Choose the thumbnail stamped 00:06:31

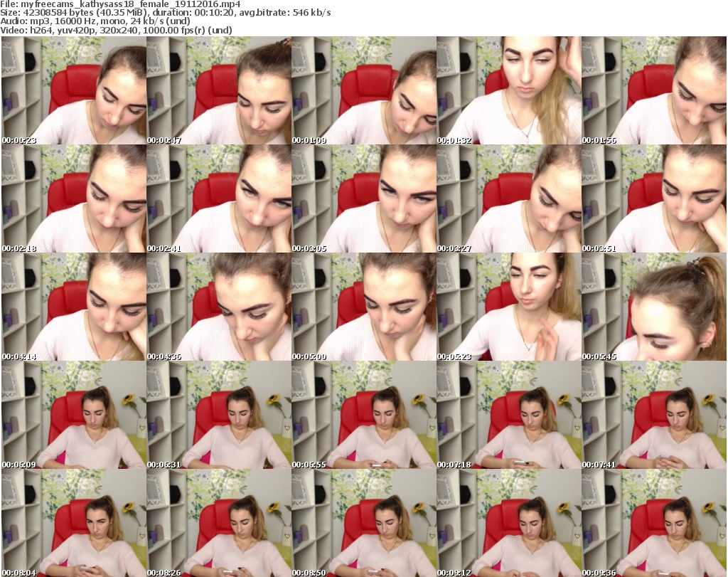pos(219,415)
